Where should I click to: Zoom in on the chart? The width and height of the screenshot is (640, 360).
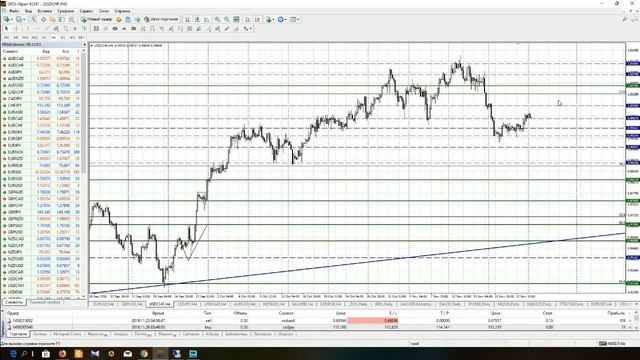(218, 19)
